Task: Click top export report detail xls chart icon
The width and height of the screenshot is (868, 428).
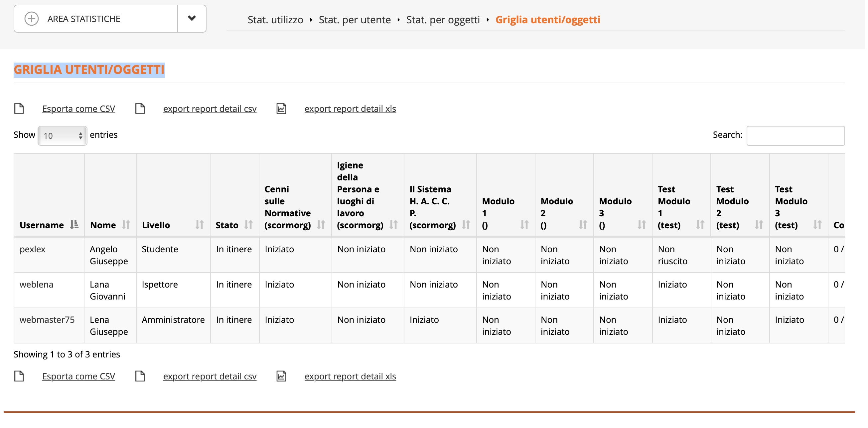Action: pyautogui.click(x=281, y=108)
